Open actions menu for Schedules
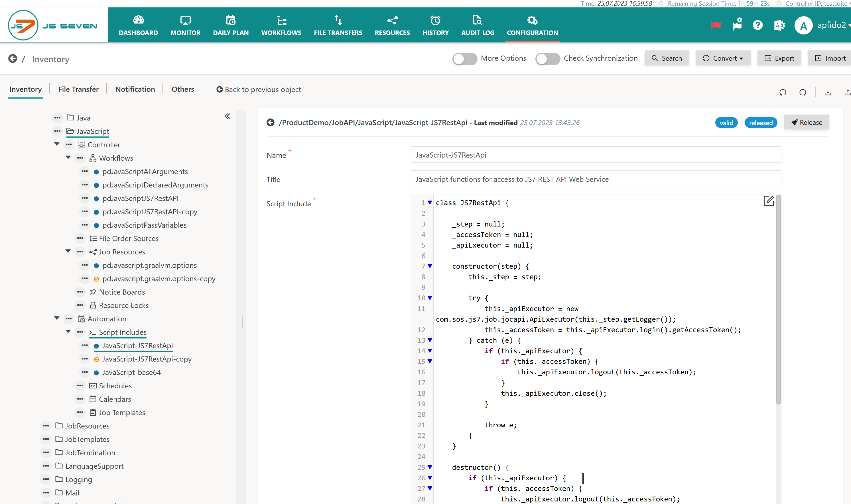This screenshot has width=851, height=504. coord(80,386)
